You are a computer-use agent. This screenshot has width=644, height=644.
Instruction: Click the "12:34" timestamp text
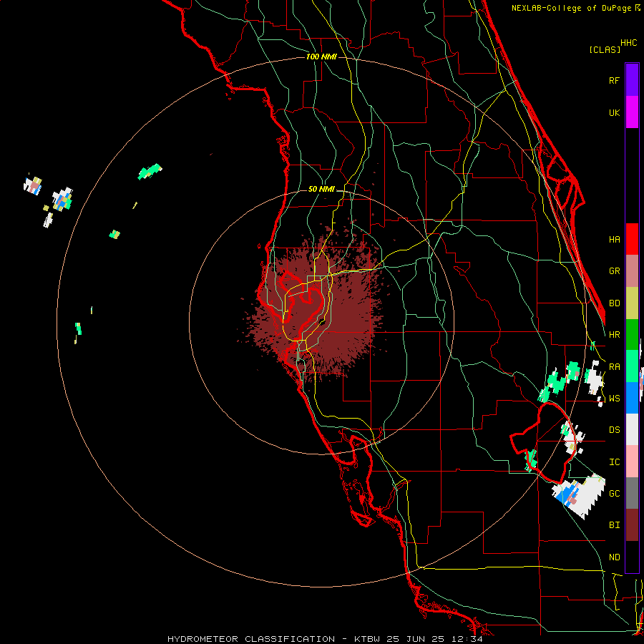468,639
